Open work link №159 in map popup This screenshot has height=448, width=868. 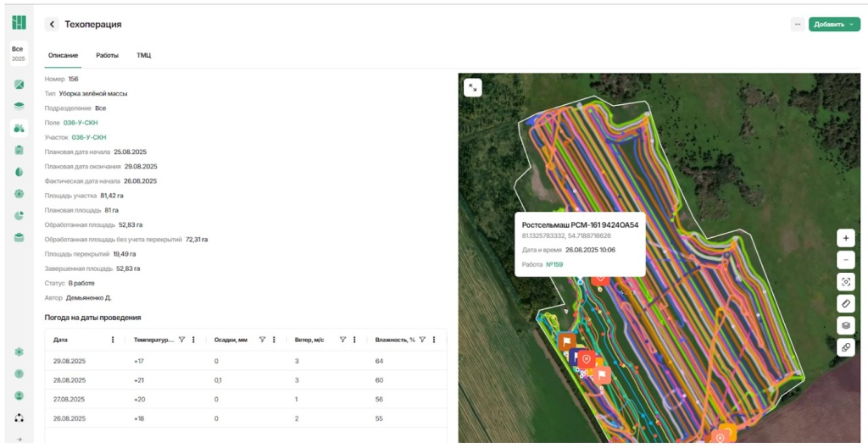click(x=554, y=264)
